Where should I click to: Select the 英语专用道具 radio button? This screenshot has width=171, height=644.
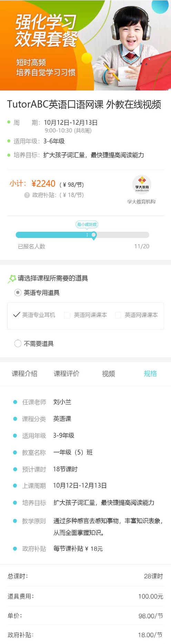coord(18,293)
